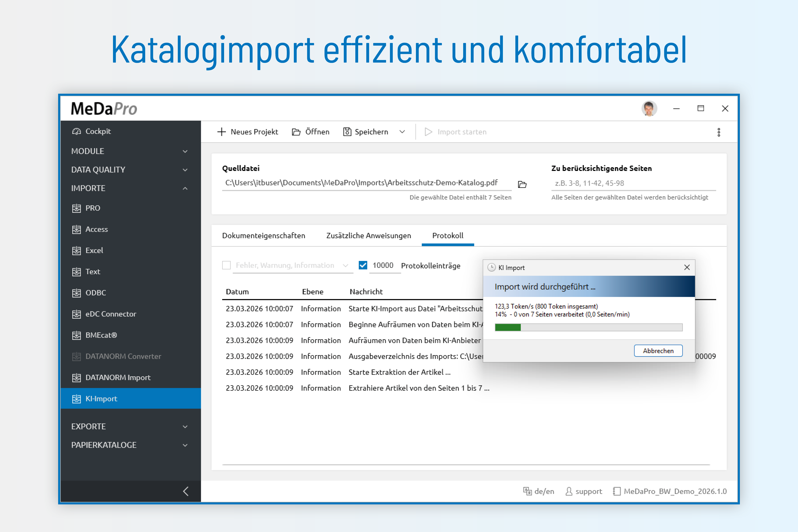Collapse the IMPORTE section
798x532 pixels.
185,188
